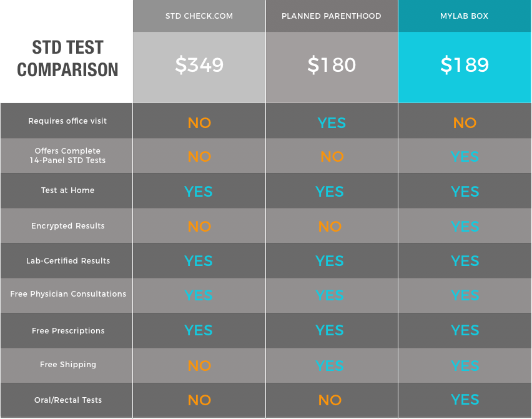Select the $180 Planned Parenthood price

pos(332,65)
